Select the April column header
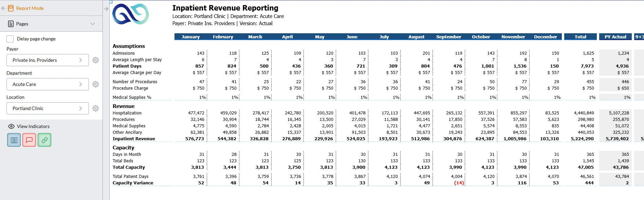 pyautogui.click(x=287, y=37)
